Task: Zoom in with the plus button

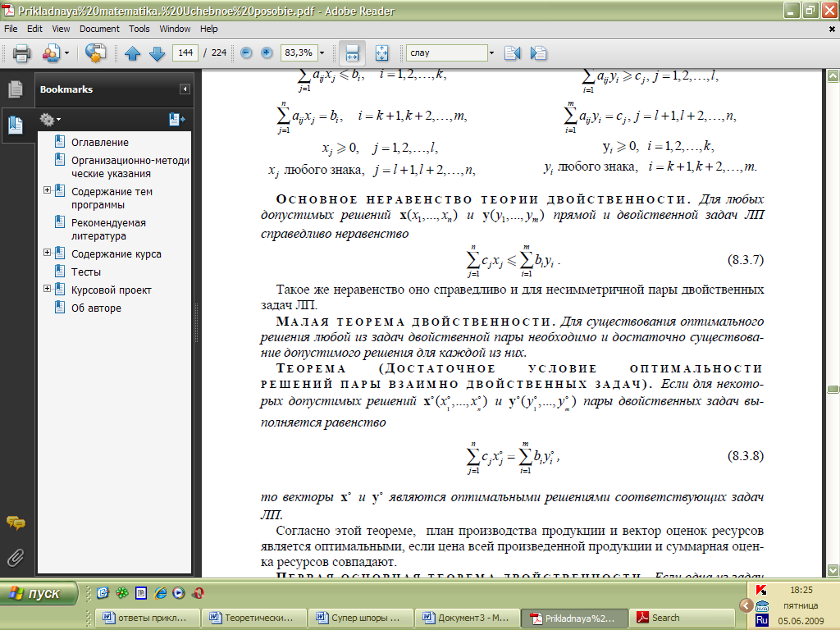Action: [x=267, y=52]
